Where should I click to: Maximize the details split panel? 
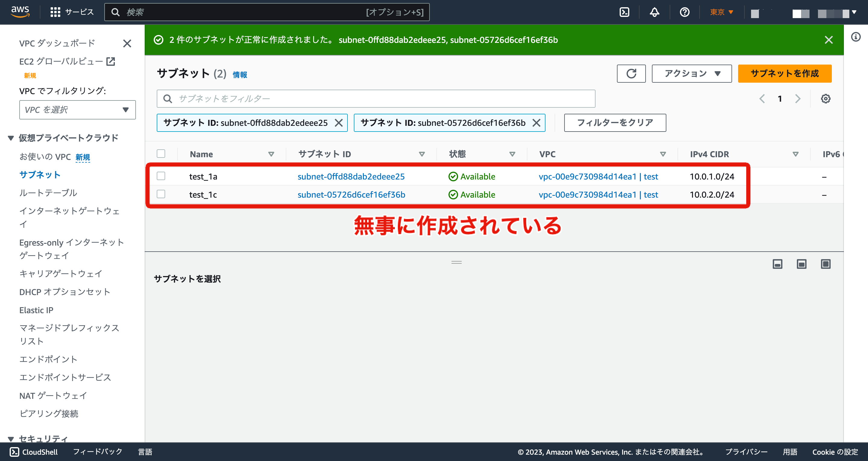click(x=826, y=264)
